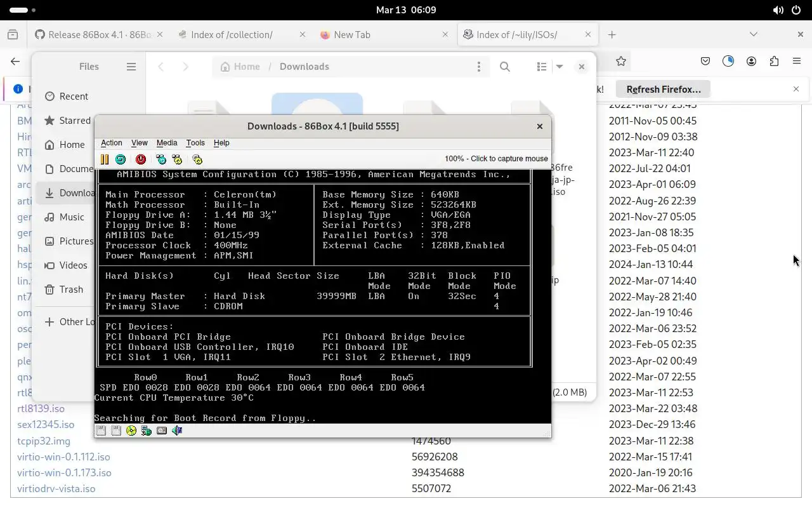
Task: Open Trash in Files sidebar
Action: click(x=63, y=290)
